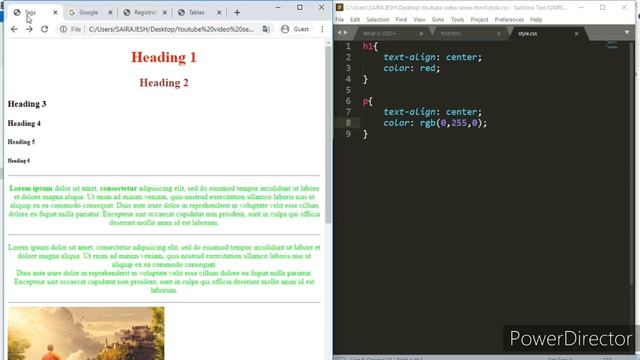Go to previous tab using left arrow
The height and width of the screenshot is (360, 640).
pyautogui.click(x=339, y=33)
